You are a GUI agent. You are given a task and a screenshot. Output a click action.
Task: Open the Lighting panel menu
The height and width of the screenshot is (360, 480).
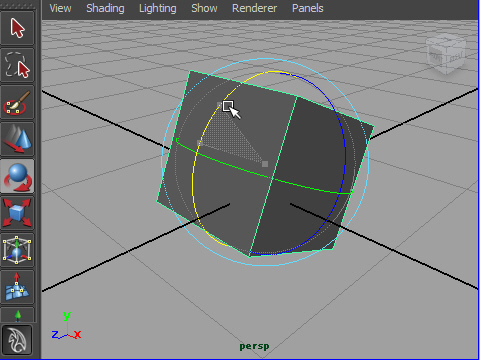pos(158,8)
